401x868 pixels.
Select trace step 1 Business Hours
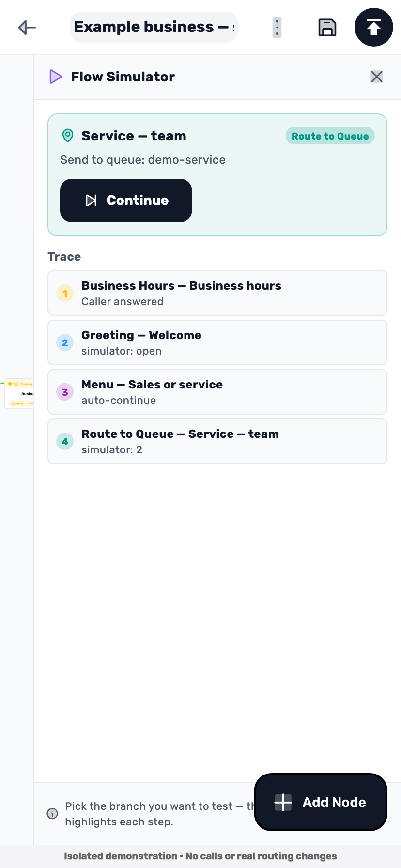point(217,293)
